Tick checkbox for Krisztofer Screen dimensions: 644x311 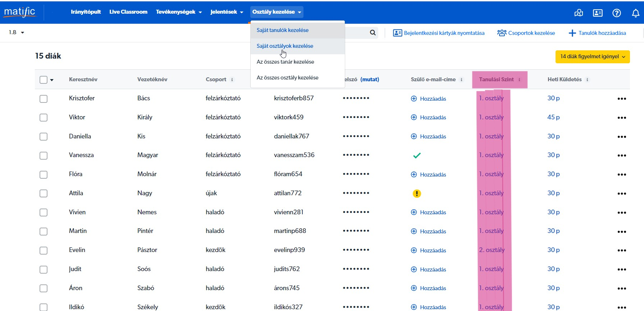[x=44, y=99]
